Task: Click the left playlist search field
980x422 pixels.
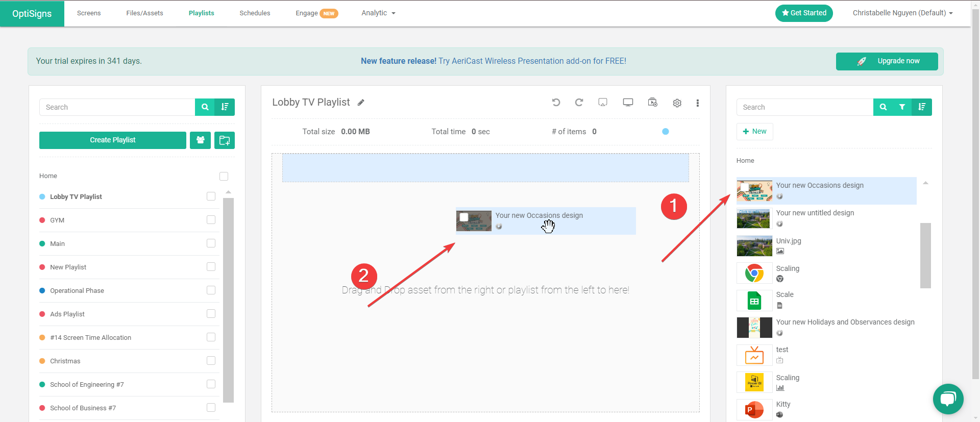Action: [x=117, y=107]
